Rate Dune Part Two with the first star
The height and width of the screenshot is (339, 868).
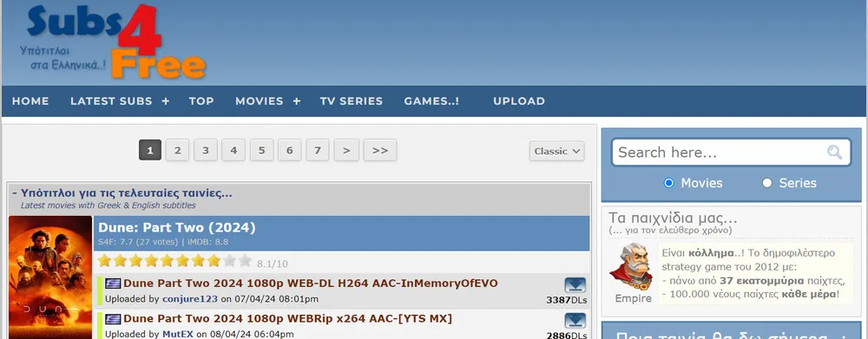(x=104, y=260)
